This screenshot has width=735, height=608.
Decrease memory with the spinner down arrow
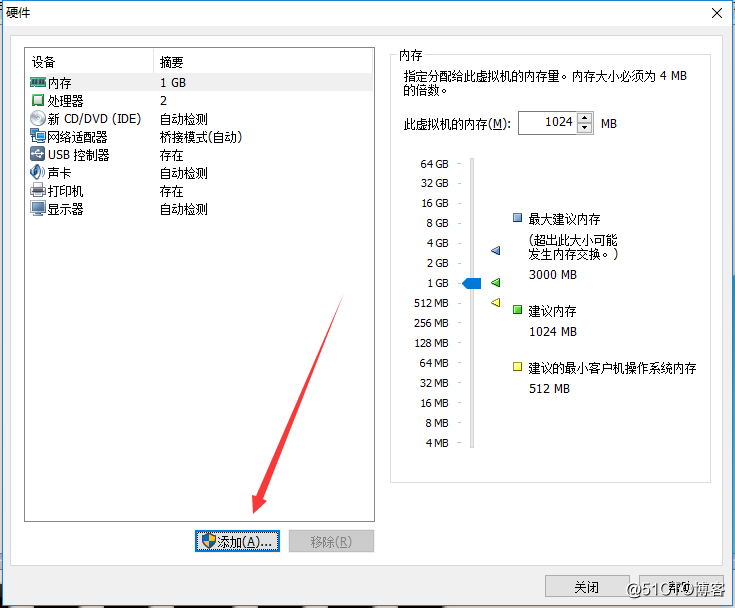point(585,128)
